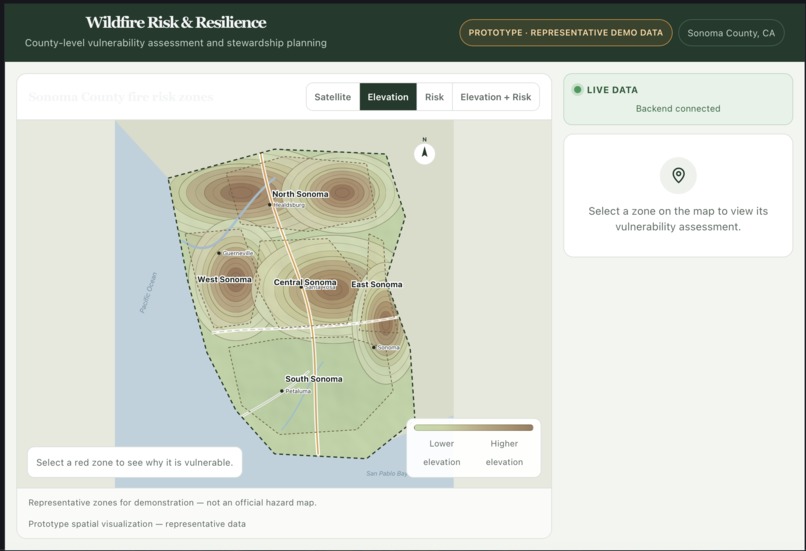Select the Elevation map view
The image size is (806, 551).
tap(388, 97)
